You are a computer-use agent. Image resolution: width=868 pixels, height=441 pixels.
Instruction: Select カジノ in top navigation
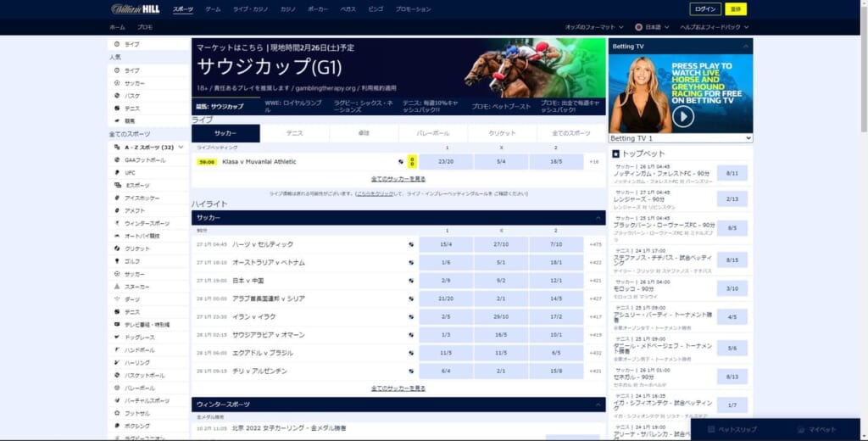tap(288, 9)
